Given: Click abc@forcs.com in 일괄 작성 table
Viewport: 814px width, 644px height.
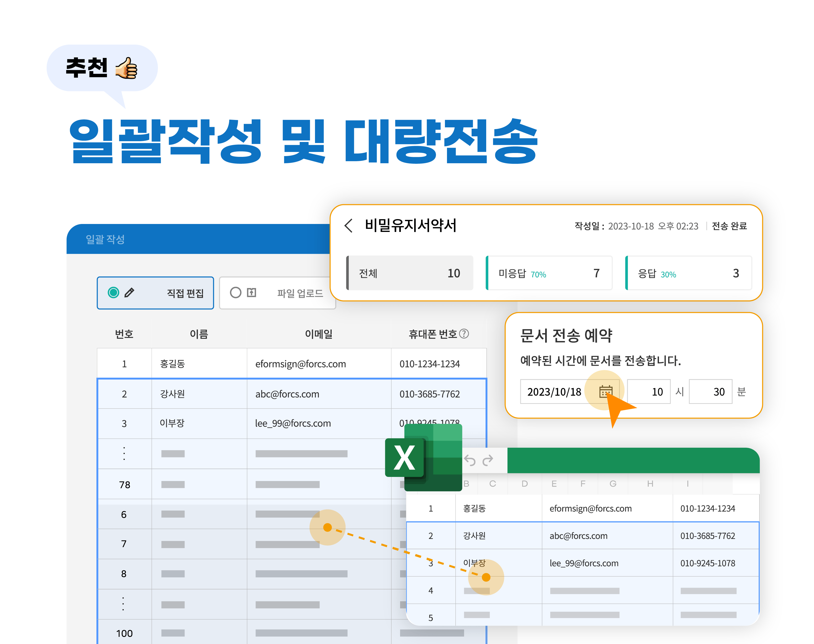Looking at the screenshot, I should pyautogui.click(x=287, y=394).
